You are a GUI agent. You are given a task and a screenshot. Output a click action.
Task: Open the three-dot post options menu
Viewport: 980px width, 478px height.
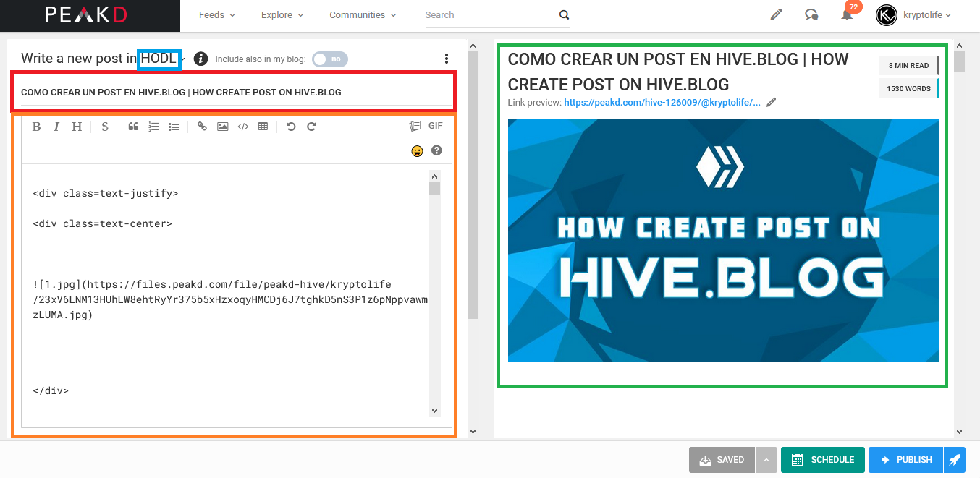(447, 59)
